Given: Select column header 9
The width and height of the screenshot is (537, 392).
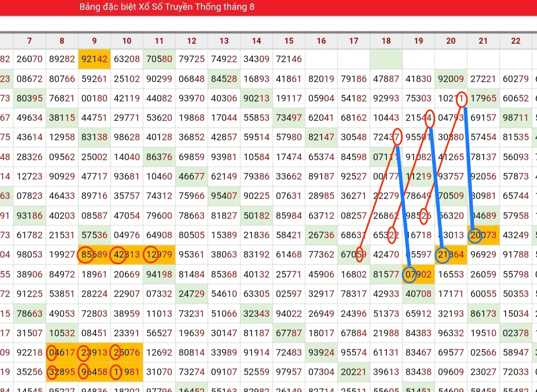Looking at the screenshot, I should point(94,41).
